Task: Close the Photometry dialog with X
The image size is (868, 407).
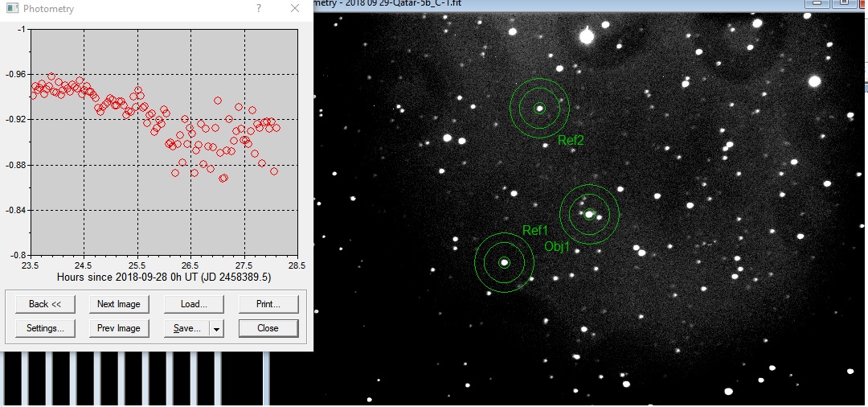Action: pos(295,9)
